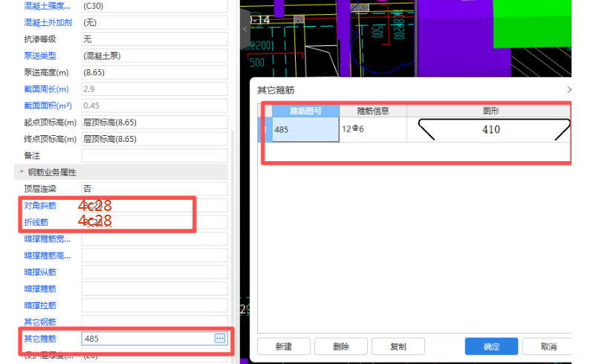
Task: Click the 暗撑纵筋 property label
Action: tap(40, 273)
